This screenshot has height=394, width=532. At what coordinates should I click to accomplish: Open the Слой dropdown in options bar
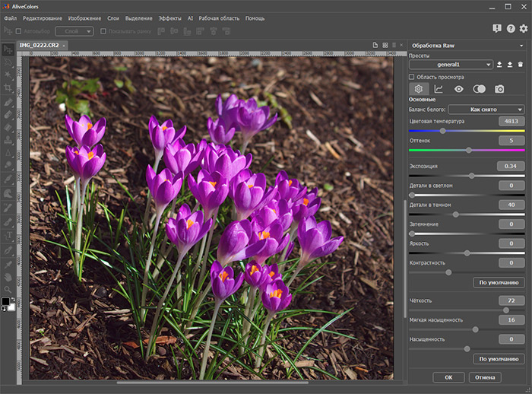coord(74,31)
